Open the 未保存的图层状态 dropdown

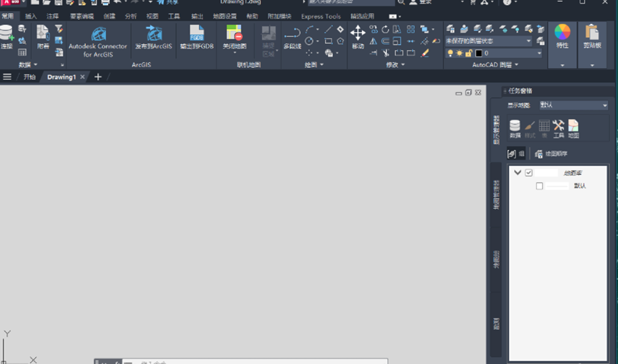(x=489, y=41)
